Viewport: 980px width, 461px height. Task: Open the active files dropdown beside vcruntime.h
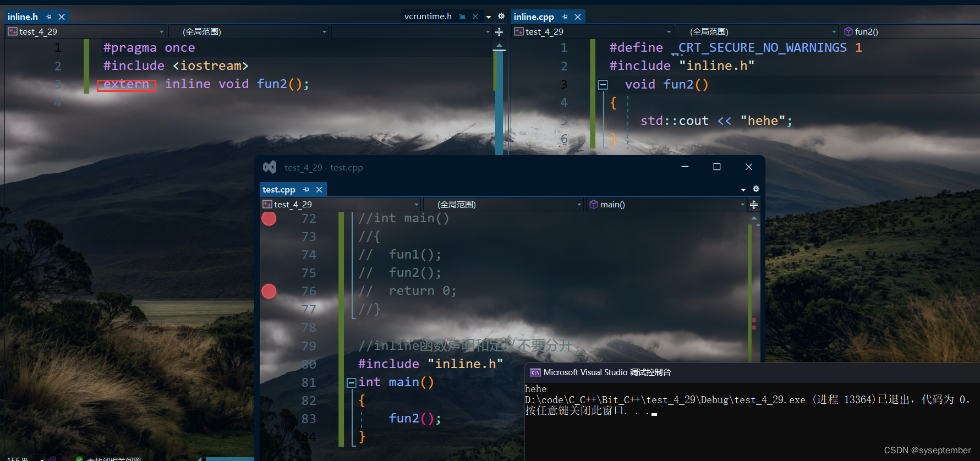coord(489,17)
